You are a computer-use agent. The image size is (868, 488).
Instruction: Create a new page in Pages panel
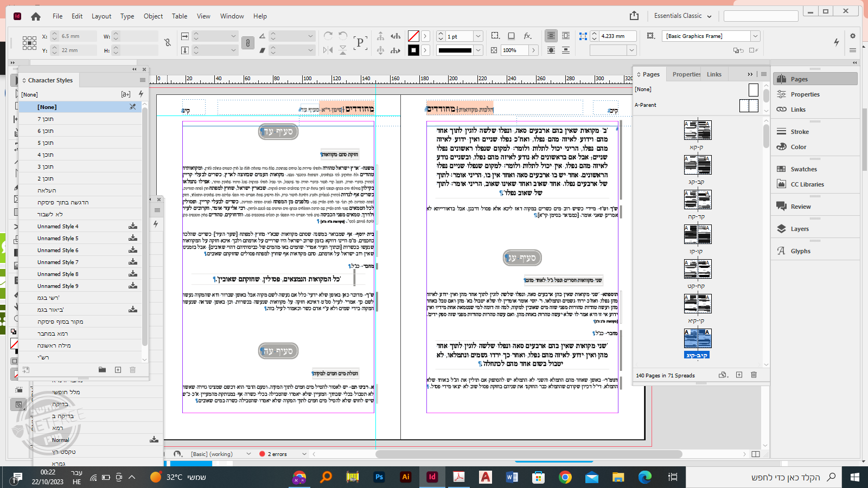[x=739, y=375]
